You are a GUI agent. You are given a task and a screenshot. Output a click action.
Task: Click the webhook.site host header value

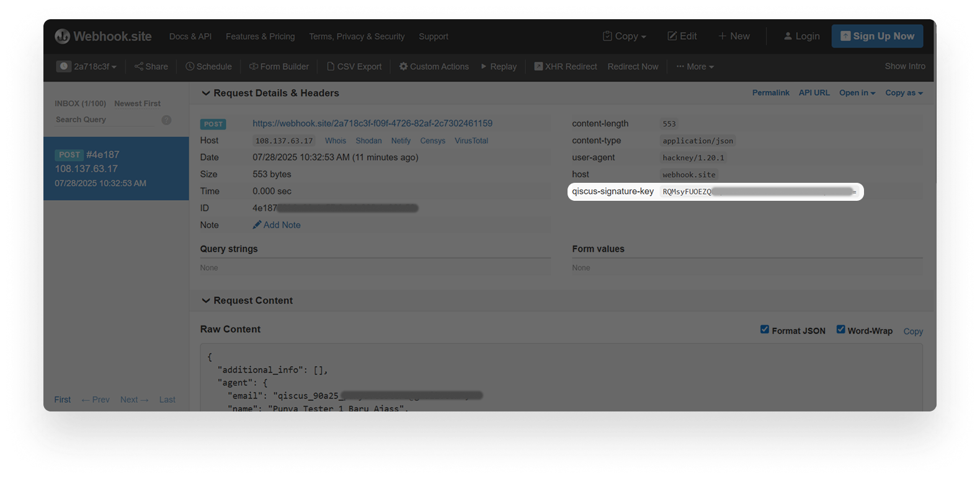[x=688, y=175]
